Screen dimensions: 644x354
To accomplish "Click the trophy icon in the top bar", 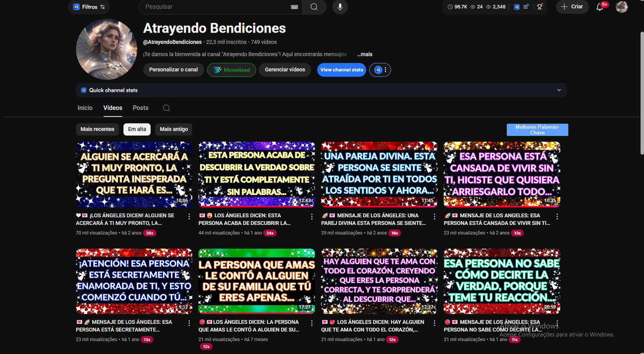I will click(x=540, y=7).
